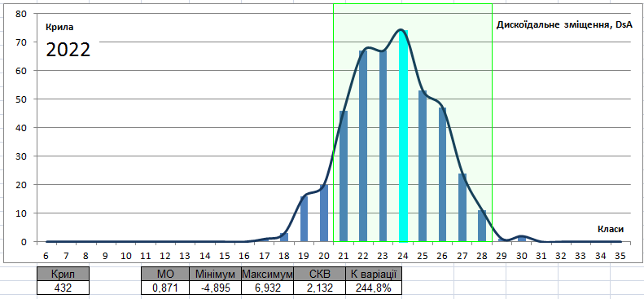Click chart title 'Дискоїдальне зміщення, DsA'
Image resolution: width=644 pixels, height=299 pixels.
click(564, 25)
